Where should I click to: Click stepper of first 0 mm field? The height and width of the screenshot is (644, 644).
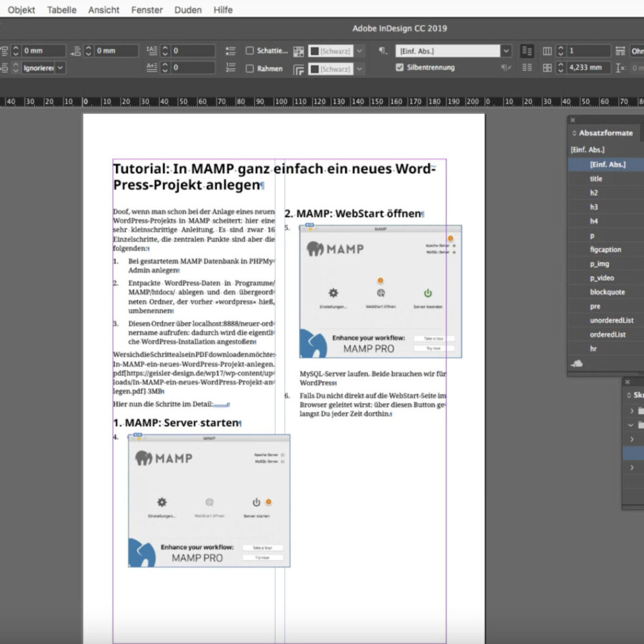pos(15,51)
